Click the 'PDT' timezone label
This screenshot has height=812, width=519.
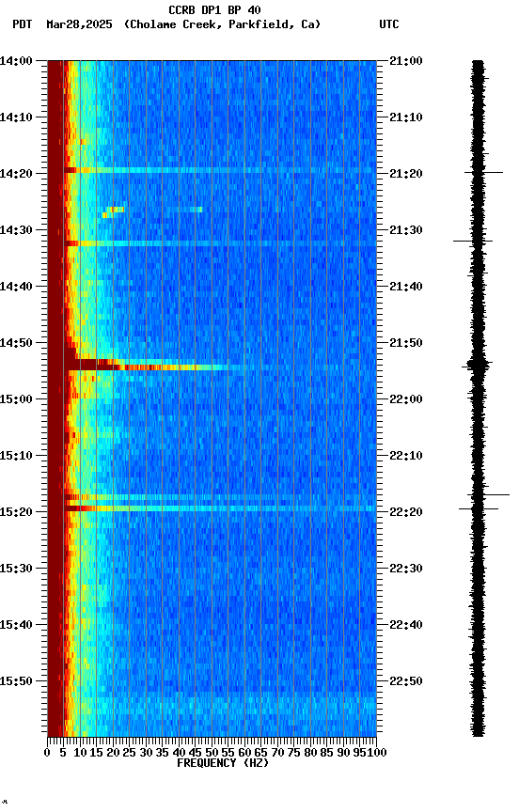23,24
